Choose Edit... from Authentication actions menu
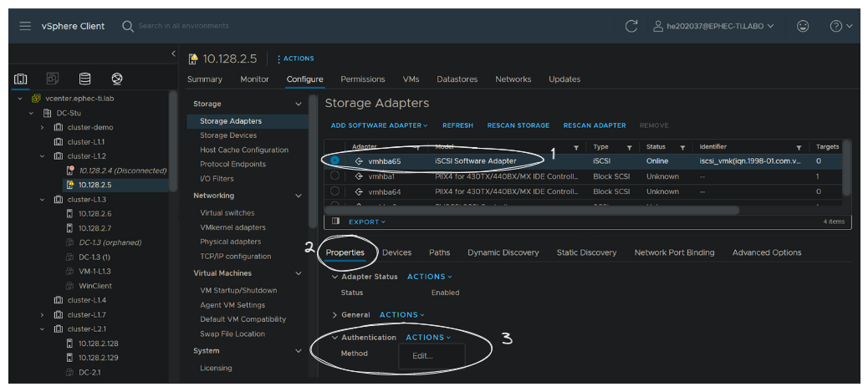 click(x=423, y=356)
